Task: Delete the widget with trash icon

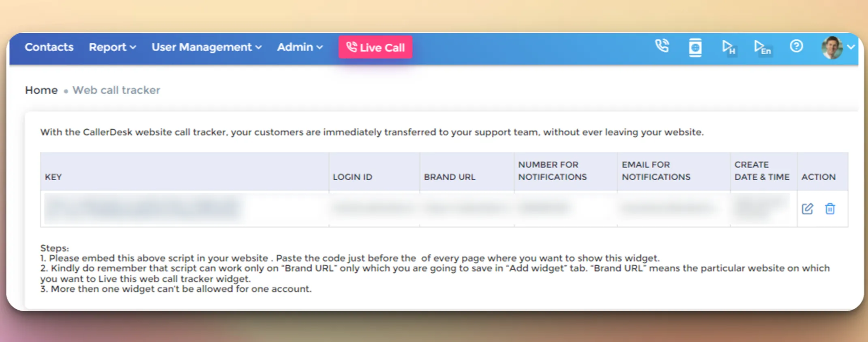Action: coord(830,209)
